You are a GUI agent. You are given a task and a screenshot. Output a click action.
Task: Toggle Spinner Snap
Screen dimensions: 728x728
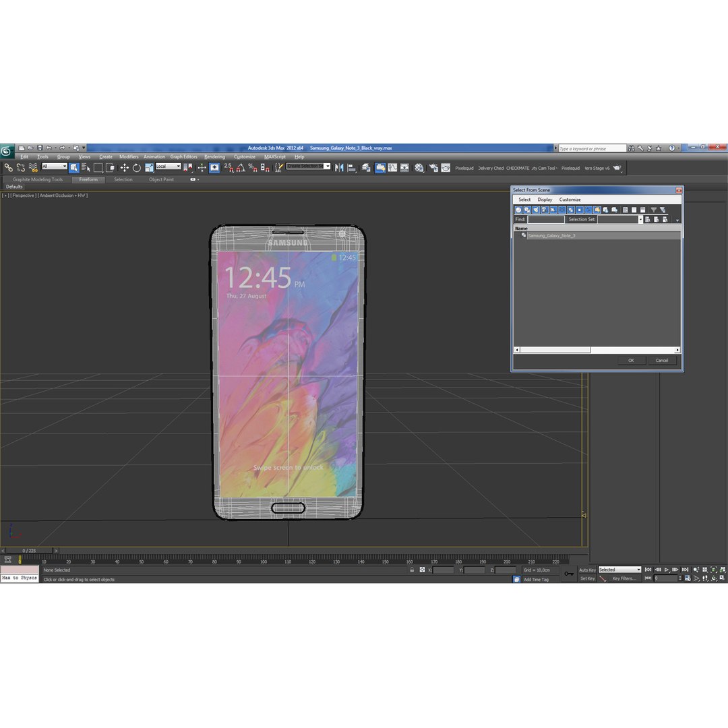pos(265,168)
